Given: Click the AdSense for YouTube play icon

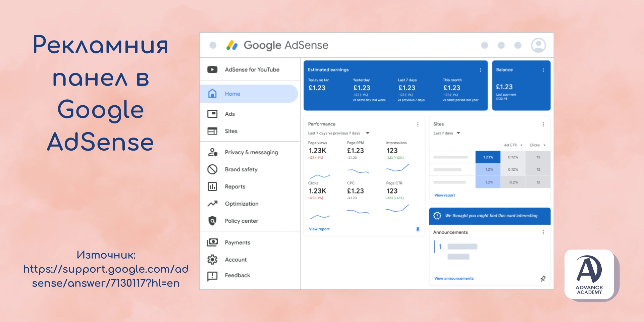Looking at the screenshot, I should tap(212, 69).
